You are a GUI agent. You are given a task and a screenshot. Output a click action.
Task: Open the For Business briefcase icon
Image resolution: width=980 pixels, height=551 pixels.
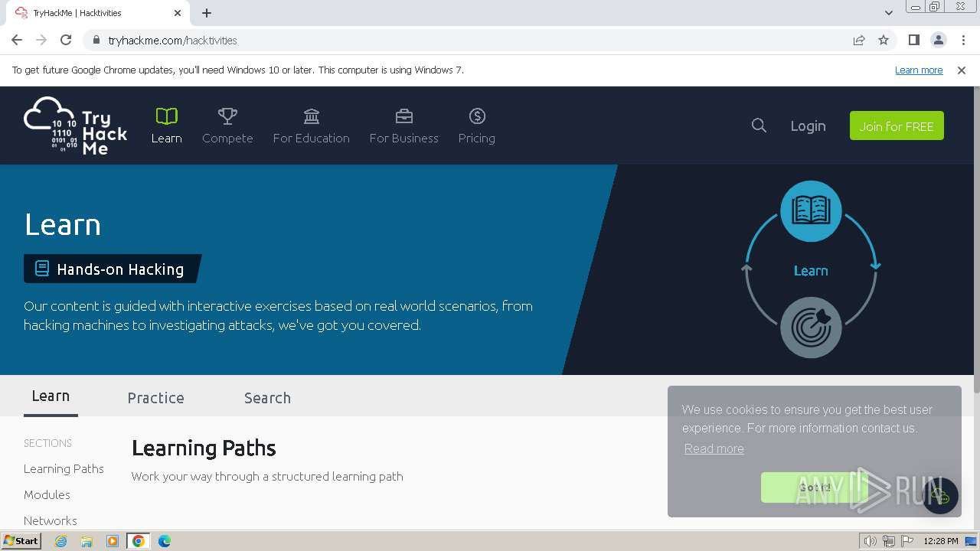(x=403, y=116)
